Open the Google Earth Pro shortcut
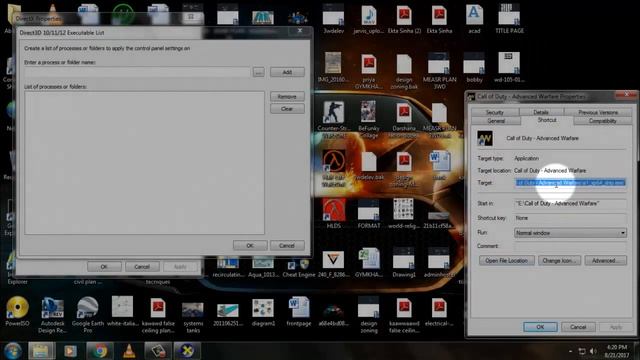 (87, 314)
